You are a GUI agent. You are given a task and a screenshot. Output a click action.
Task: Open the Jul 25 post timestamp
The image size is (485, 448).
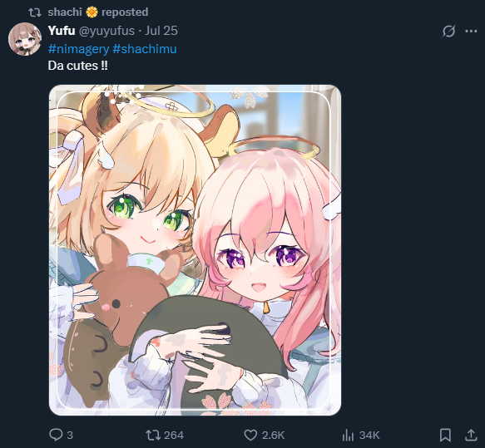point(161,31)
